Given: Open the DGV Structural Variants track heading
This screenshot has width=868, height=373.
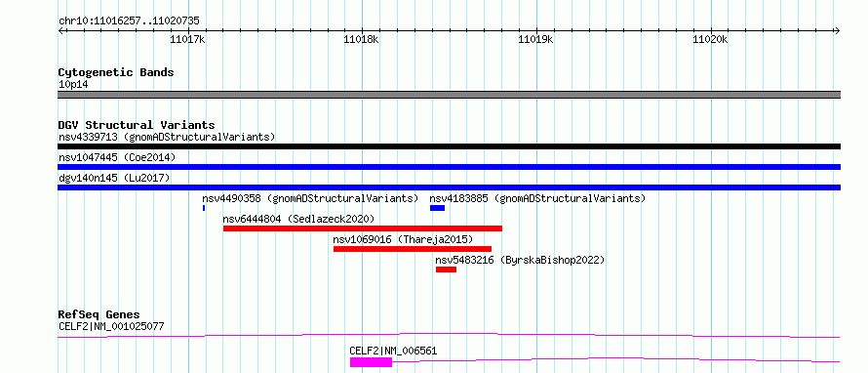Looking at the screenshot, I should tap(137, 125).
